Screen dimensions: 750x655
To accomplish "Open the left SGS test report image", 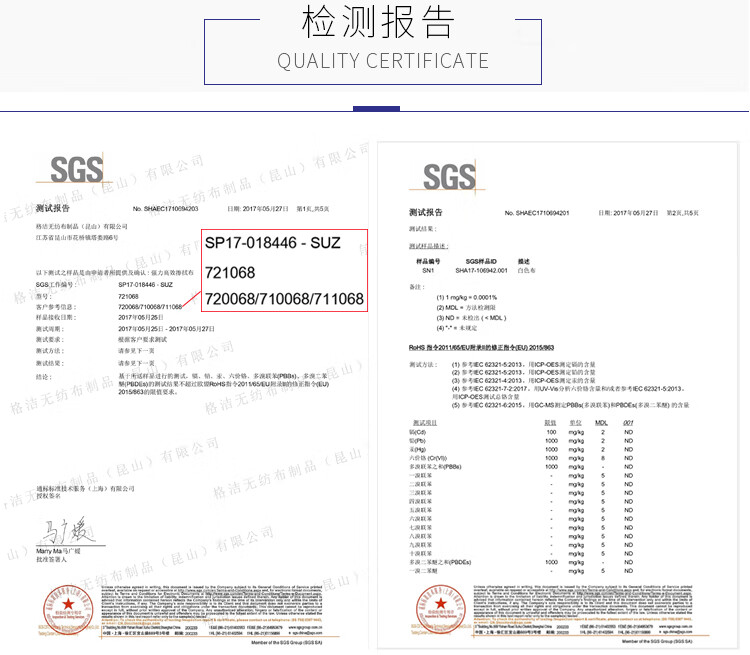I will tap(187, 397).
